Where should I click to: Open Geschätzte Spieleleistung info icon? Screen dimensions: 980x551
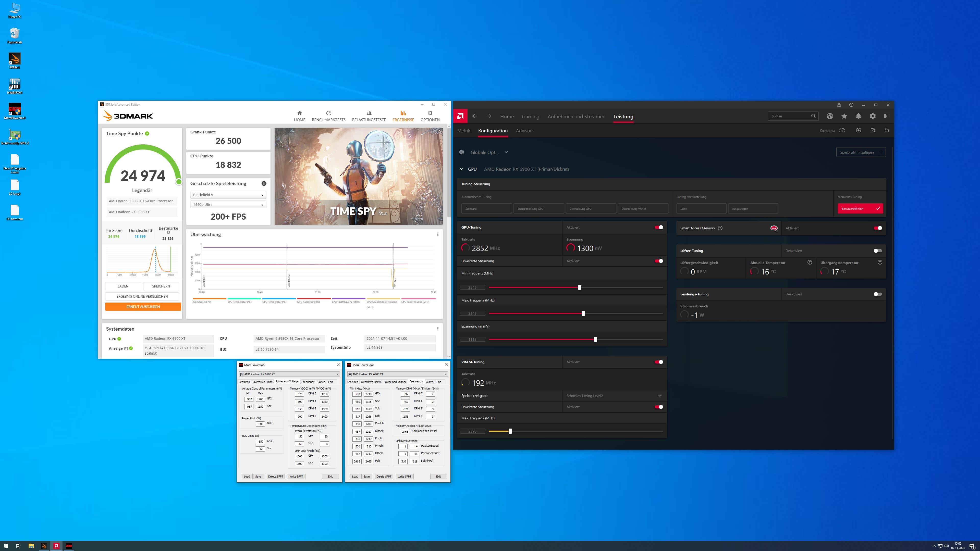pyautogui.click(x=264, y=183)
